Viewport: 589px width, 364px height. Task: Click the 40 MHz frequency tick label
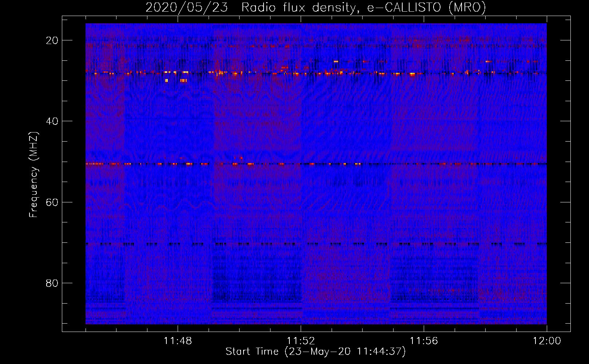click(52, 121)
